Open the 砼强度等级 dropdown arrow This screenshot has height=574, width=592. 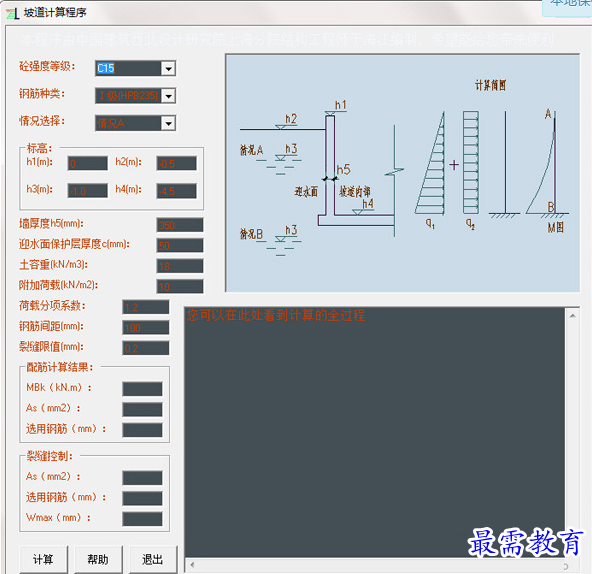click(x=168, y=68)
